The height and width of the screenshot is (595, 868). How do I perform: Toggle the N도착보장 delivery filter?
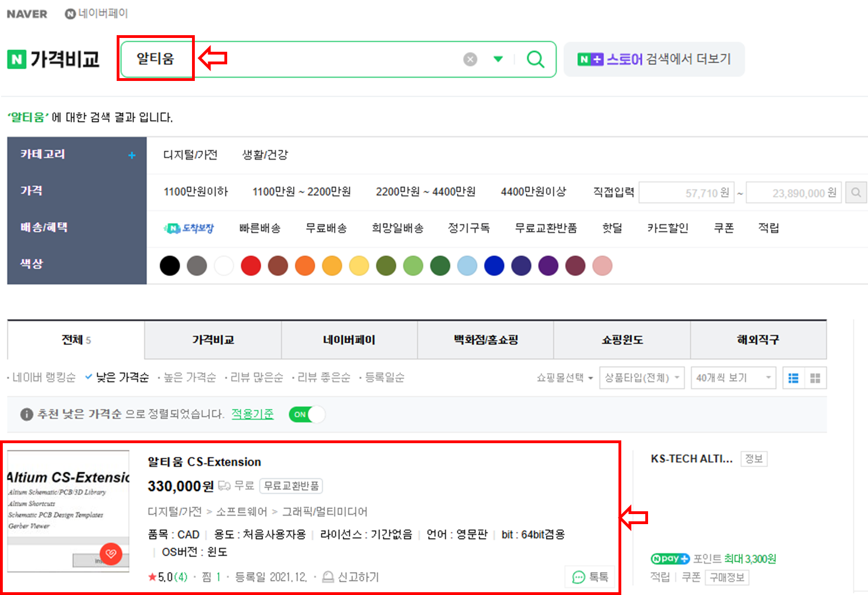189,228
